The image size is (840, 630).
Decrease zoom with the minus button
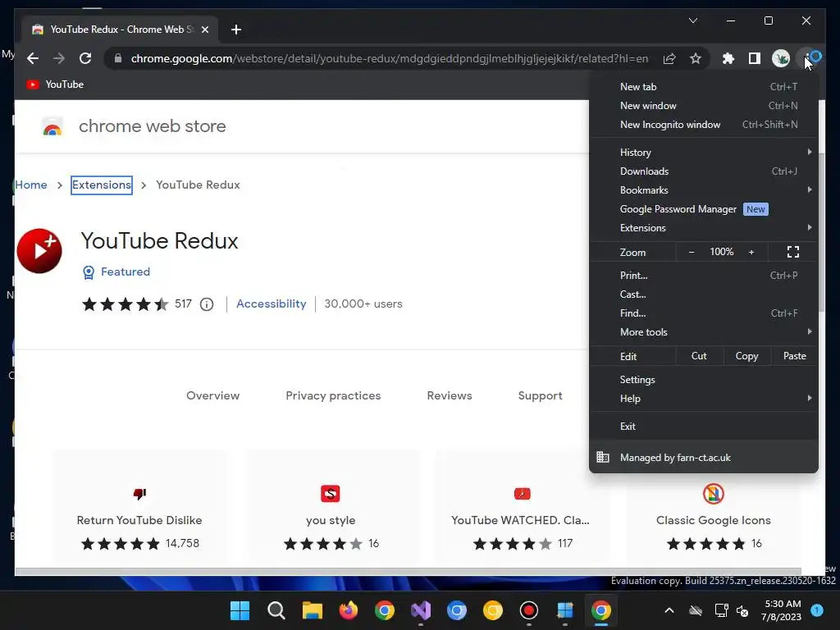pyautogui.click(x=691, y=252)
